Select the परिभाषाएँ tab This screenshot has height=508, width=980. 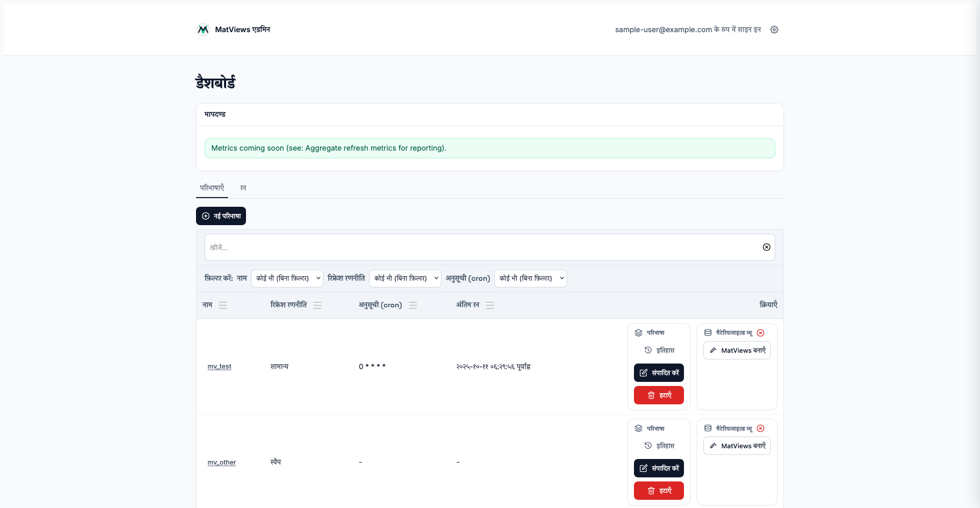click(212, 188)
